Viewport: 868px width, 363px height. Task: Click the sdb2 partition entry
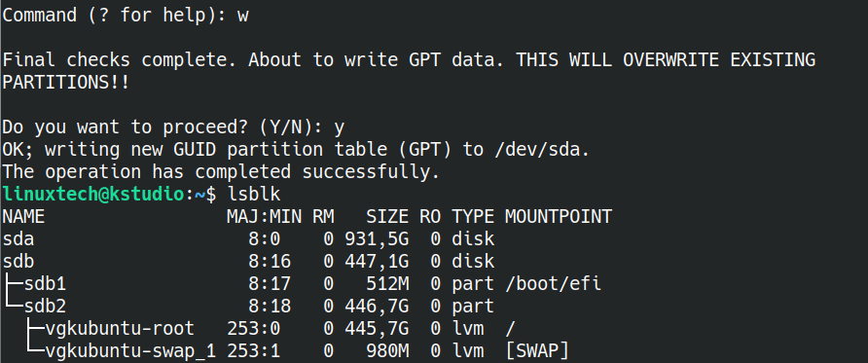(x=45, y=306)
